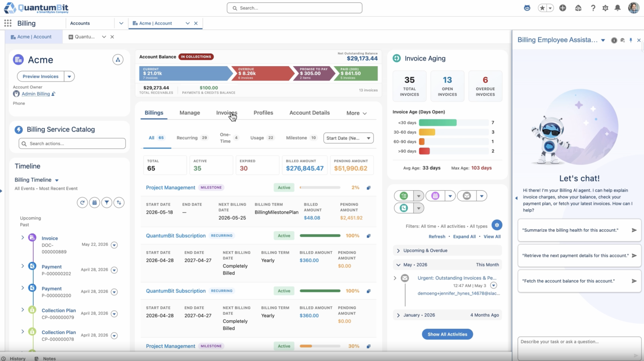This screenshot has height=361, width=644.
Task: Open the Accounts navigation dropdown chevron
Action: [x=121, y=23]
